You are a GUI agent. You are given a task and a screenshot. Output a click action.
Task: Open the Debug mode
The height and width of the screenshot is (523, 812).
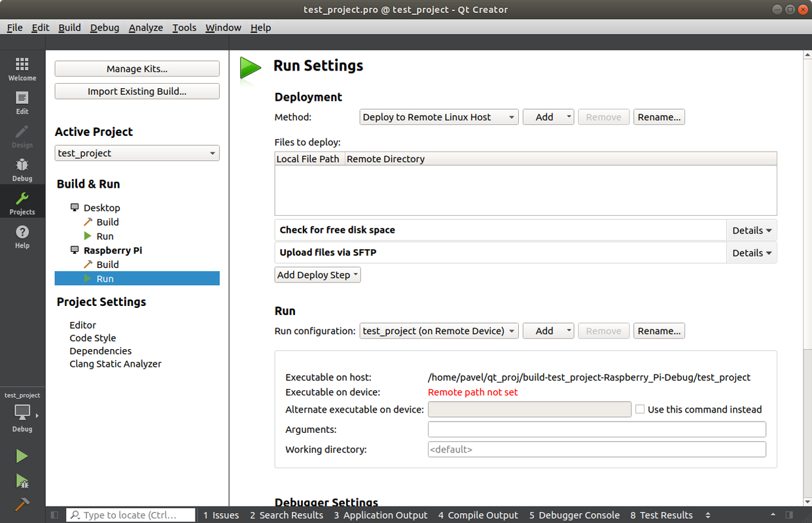coord(22,169)
